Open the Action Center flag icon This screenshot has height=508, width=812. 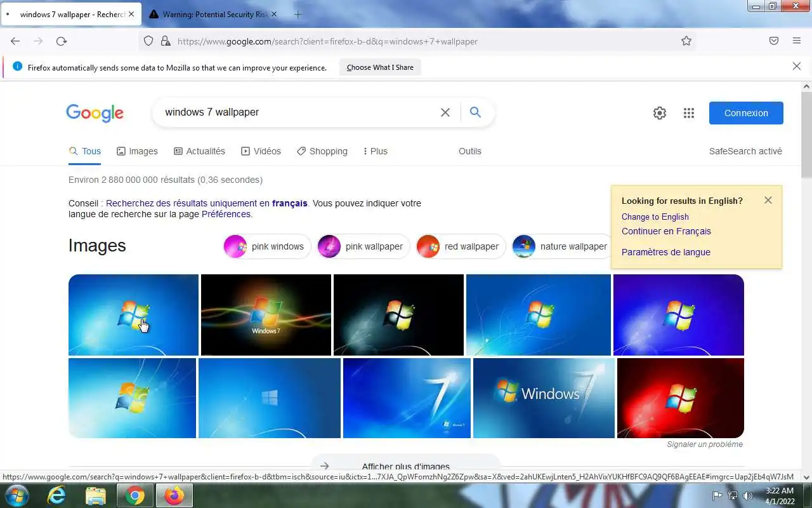pyautogui.click(x=717, y=496)
